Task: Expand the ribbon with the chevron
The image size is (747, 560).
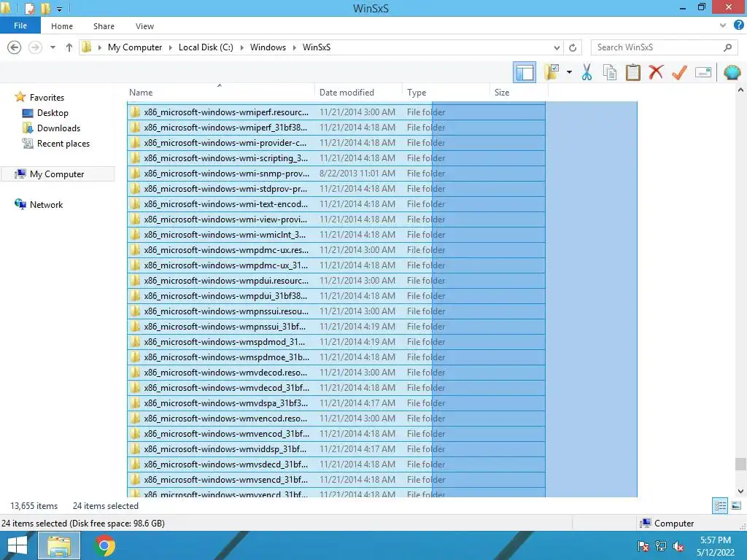Action: coord(723,26)
